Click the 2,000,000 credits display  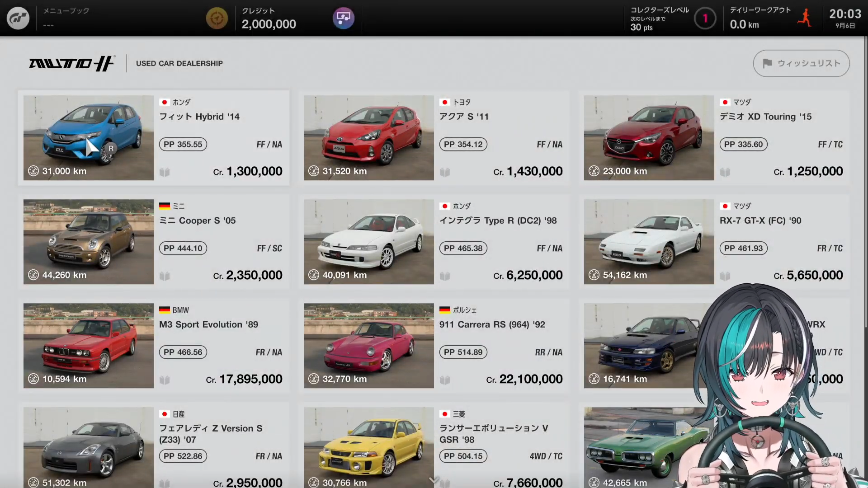click(x=269, y=24)
